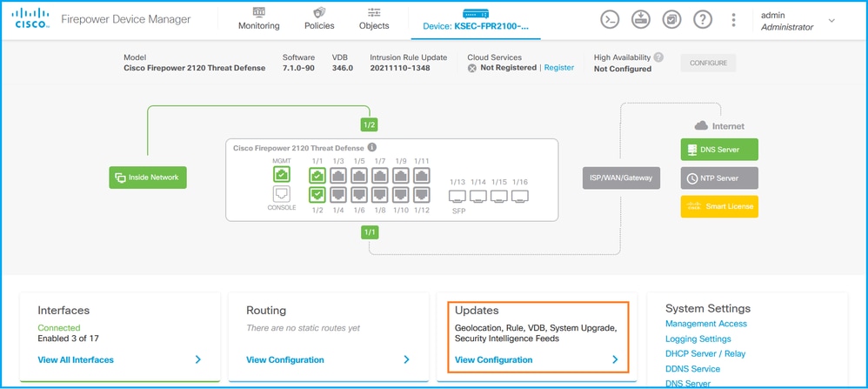868x389 pixels.
Task: Switch to the Monitoring tab
Action: (258, 19)
